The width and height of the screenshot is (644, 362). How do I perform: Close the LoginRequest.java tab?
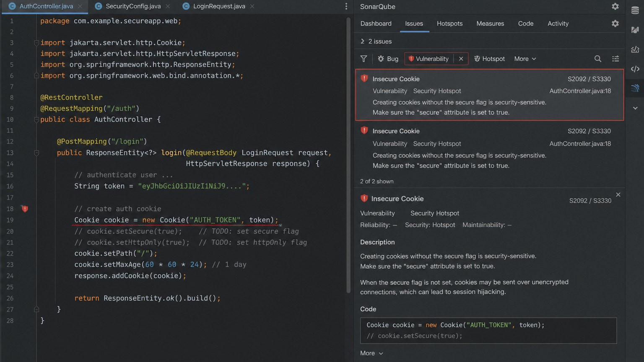(x=252, y=6)
